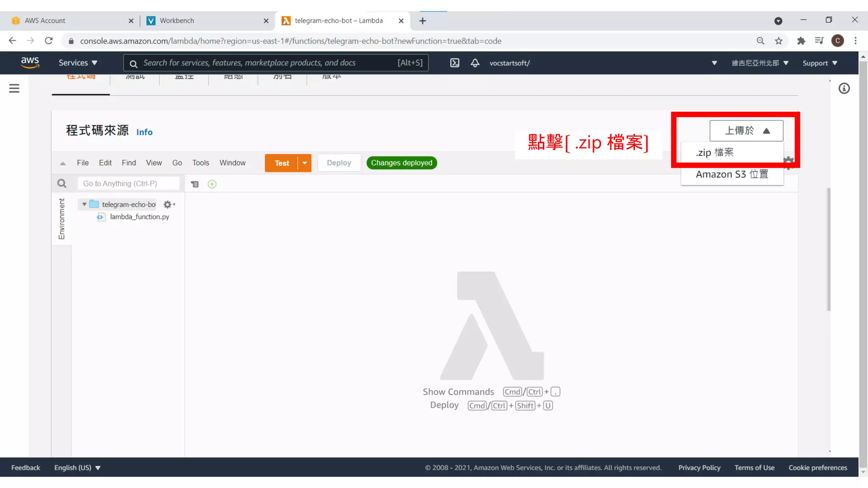Open the Window menu
This screenshot has width=868, height=488.
click(x=232, y=163)
